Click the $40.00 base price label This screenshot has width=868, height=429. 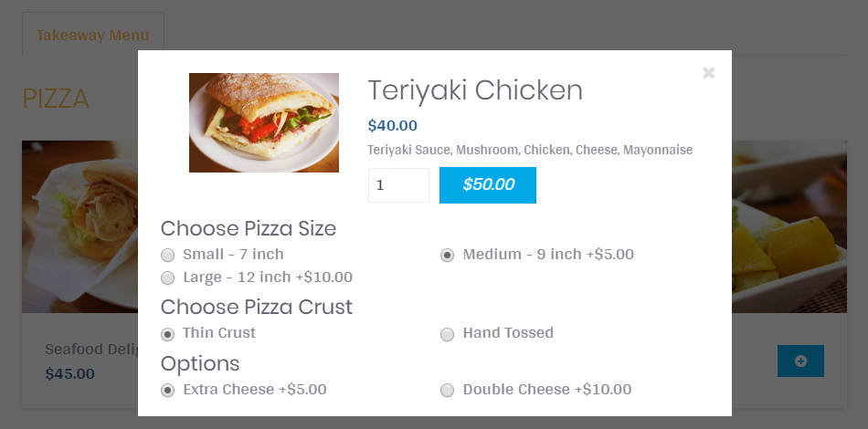tap(392, 126)
